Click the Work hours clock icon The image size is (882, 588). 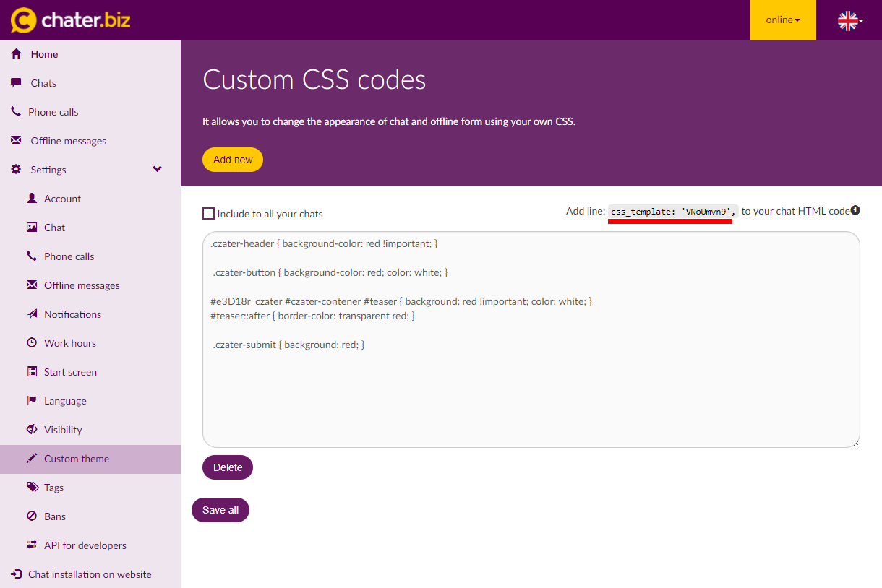click(x=32, y=343)
